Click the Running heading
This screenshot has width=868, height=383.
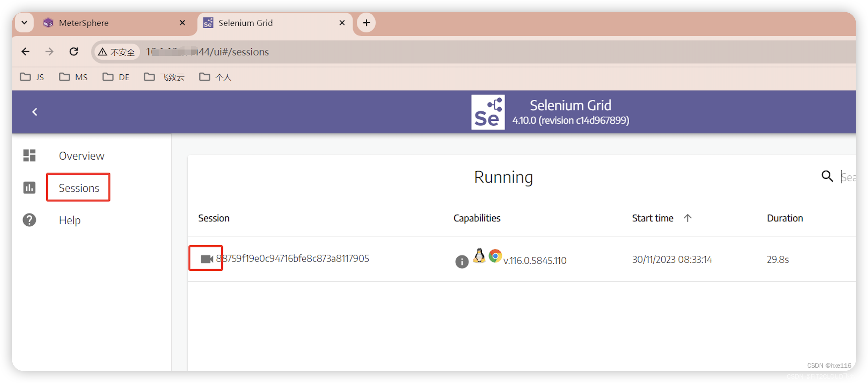pos(503,177)
